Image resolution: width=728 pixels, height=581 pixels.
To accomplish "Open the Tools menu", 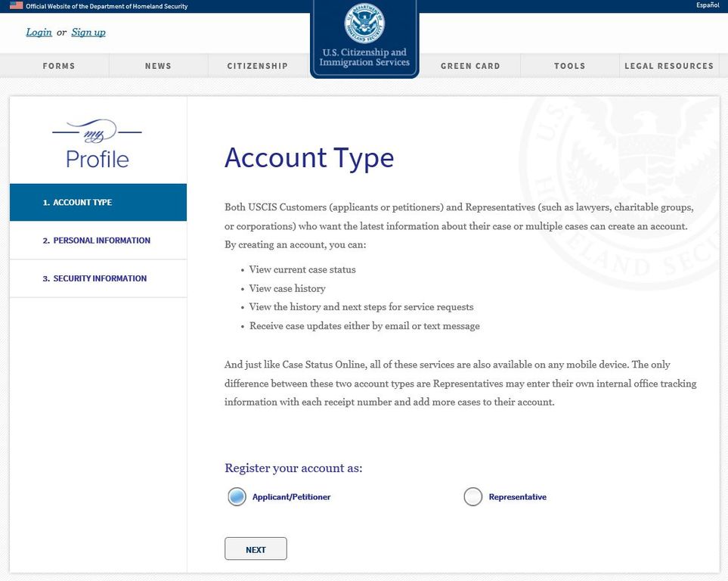I will tap(570, 66).
